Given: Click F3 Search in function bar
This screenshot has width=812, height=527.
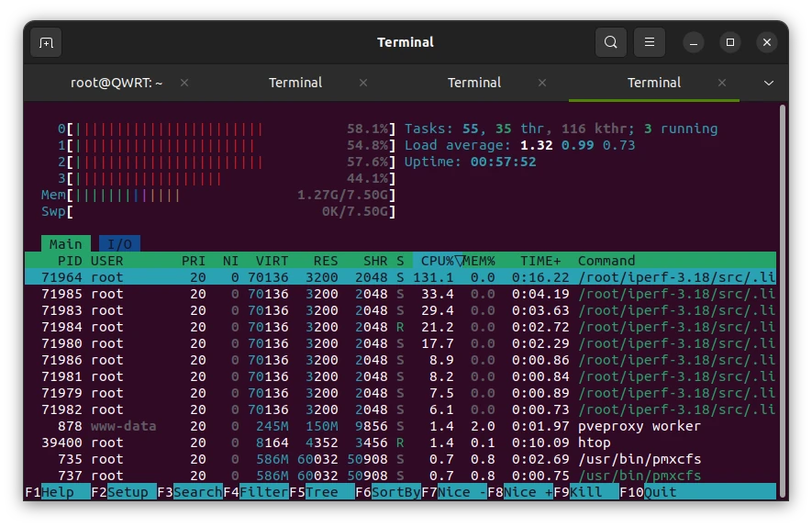Looking at the screenshot, I should [x=190, y=492].
